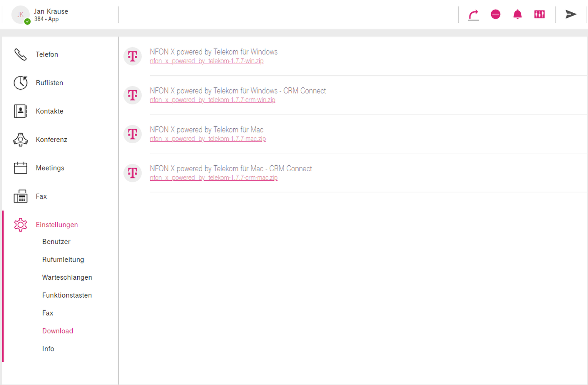Download nfon_x_powered_by_telekom-1.7.7-win.zip
Viewport: 588px width, 385px height.
[x=206, y=61]
